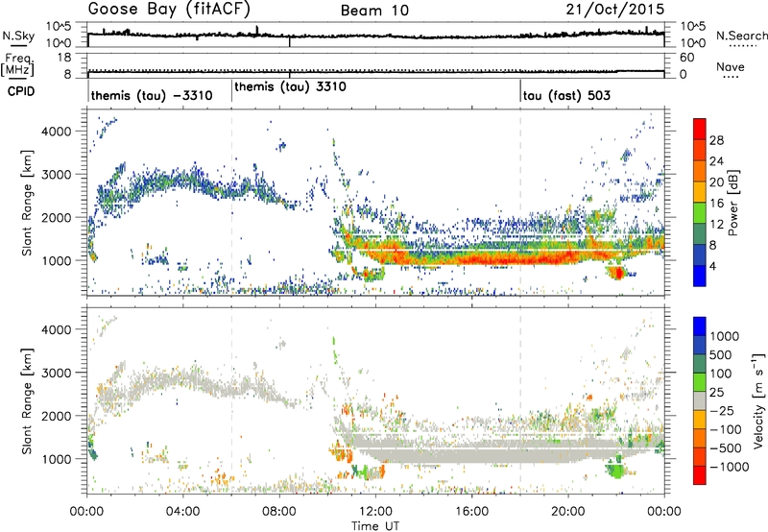768x532 pixels.
Task: Click the "12" tick on Power scale
Action: pos(716,225)
